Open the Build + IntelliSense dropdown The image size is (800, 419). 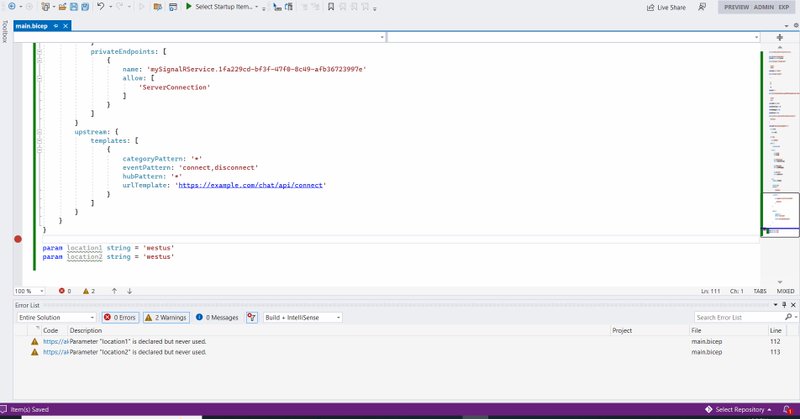click(x=302, y=317)
